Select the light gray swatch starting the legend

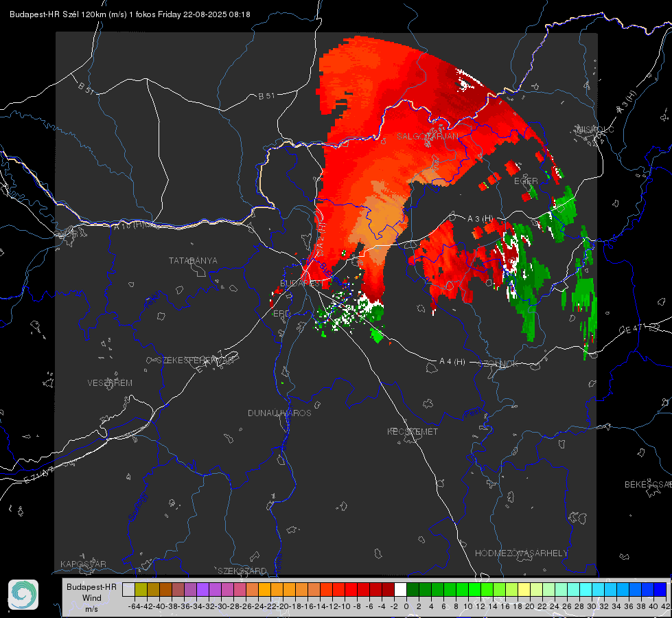coord(128,589)
